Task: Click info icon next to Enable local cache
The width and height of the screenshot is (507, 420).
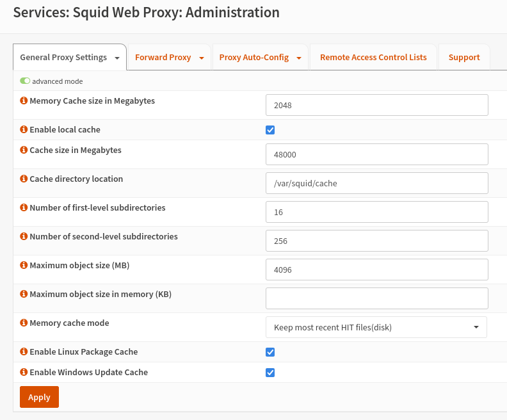Action: coord(24,130)
